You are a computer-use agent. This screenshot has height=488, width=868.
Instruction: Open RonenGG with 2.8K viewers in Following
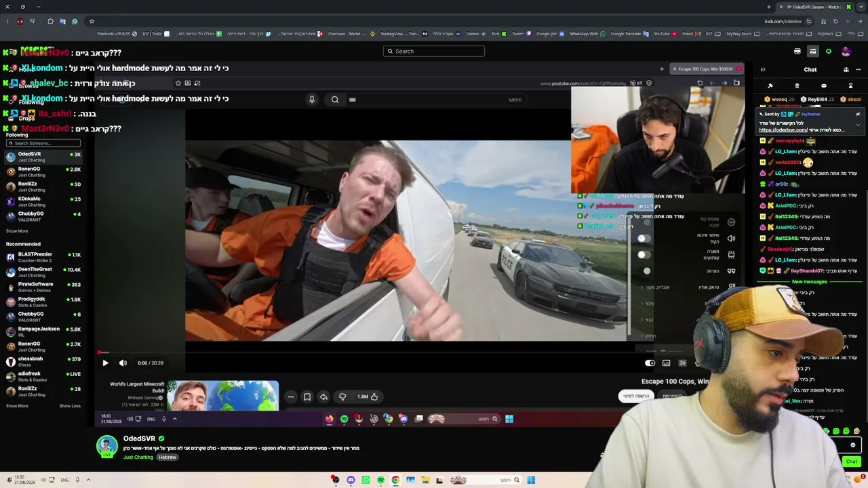tap(43, 171)
